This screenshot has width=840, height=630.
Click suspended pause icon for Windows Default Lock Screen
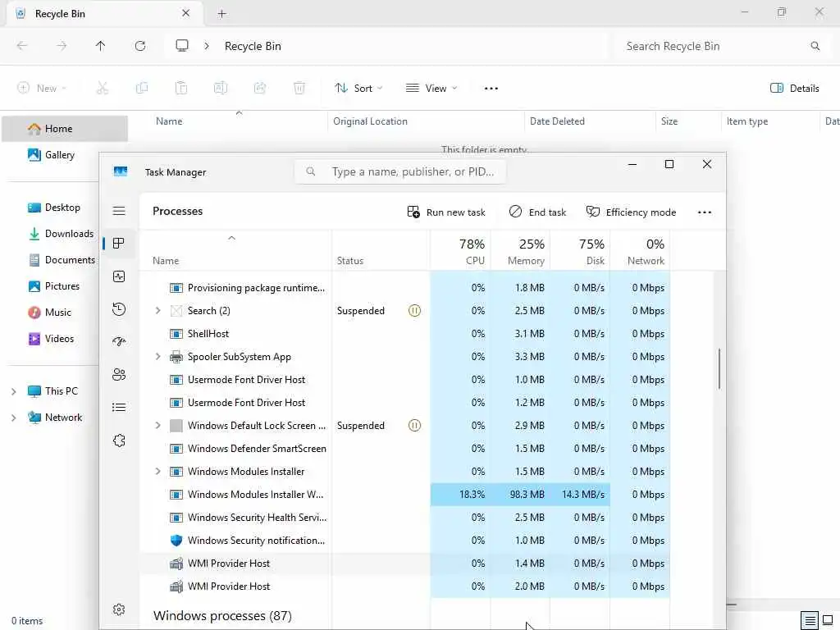(414, 426)
